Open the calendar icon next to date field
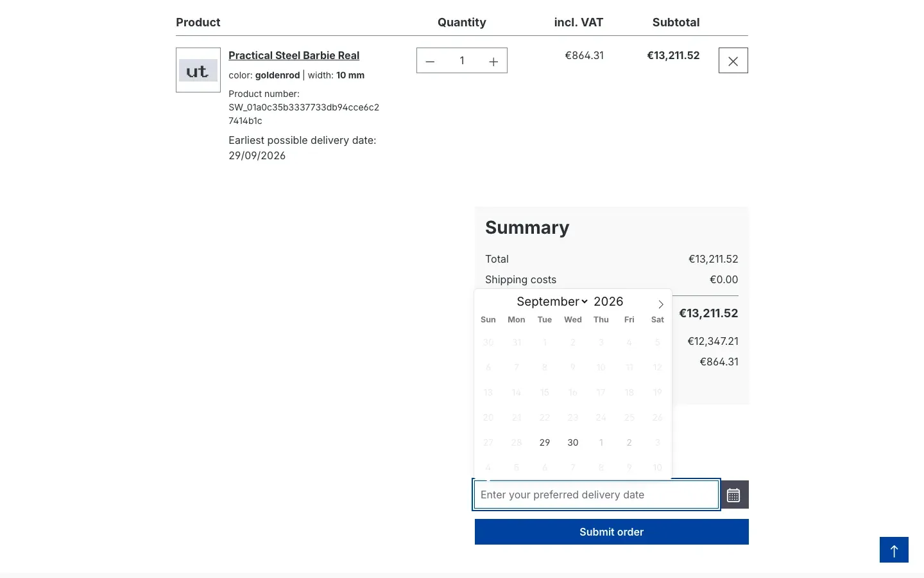924x578 pixels. pyautogui.click(x=733, y=495)
